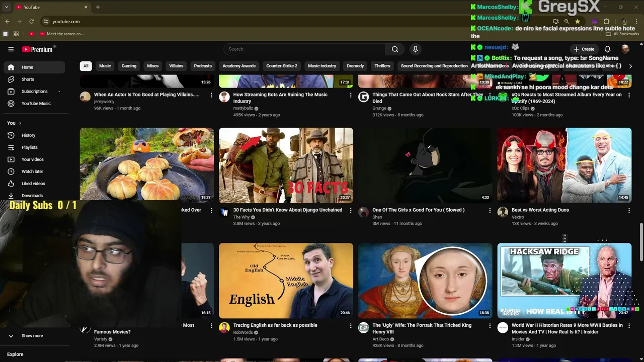Select the Dramedy filter chip
Screen dimensions: 644x362
pos(355,66)
